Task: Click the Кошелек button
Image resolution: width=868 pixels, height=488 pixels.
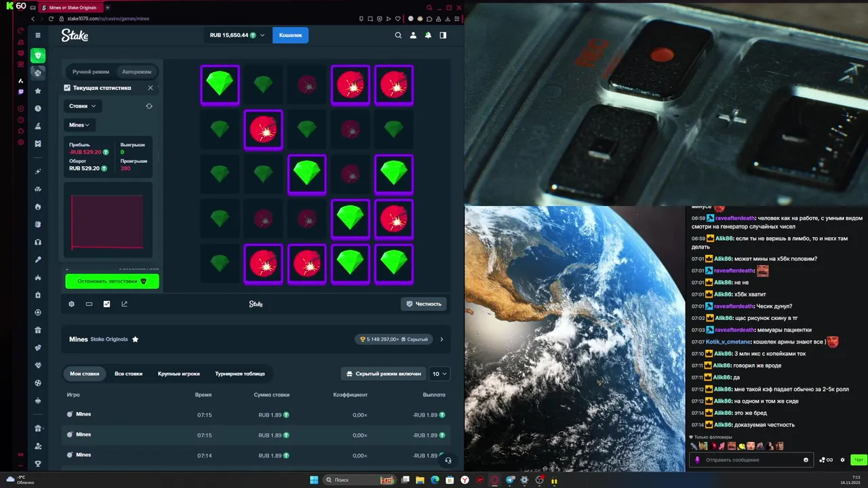Action: click(290, 35)
